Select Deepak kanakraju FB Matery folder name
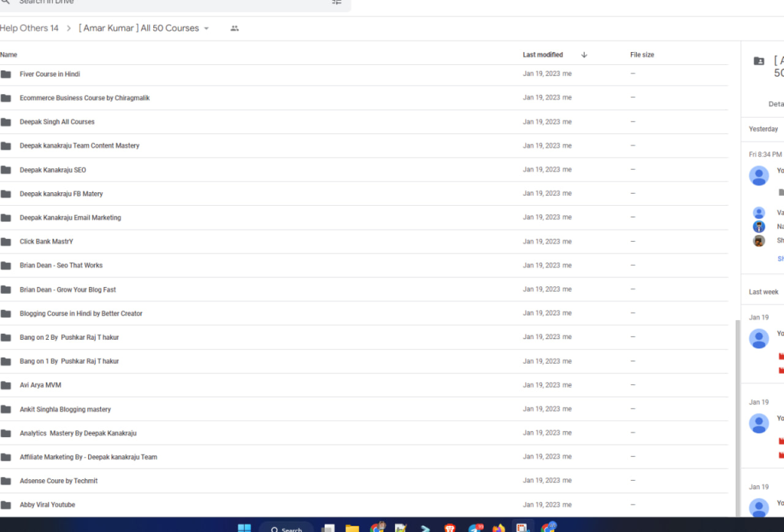 tap(61, 194)
